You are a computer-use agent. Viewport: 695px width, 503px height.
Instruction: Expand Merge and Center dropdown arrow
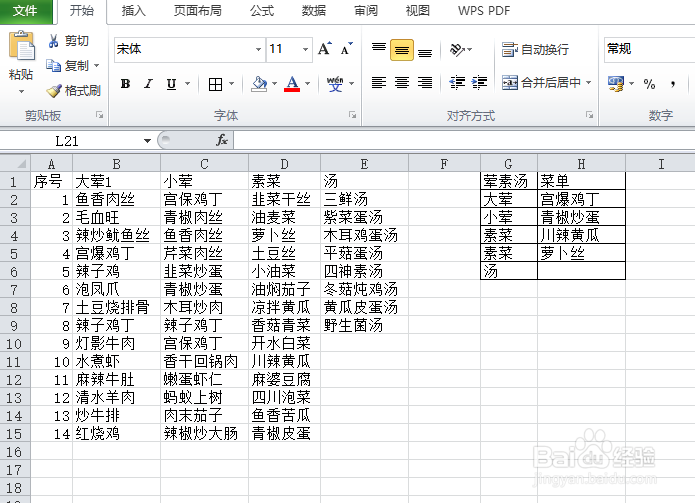pos(589,83)
